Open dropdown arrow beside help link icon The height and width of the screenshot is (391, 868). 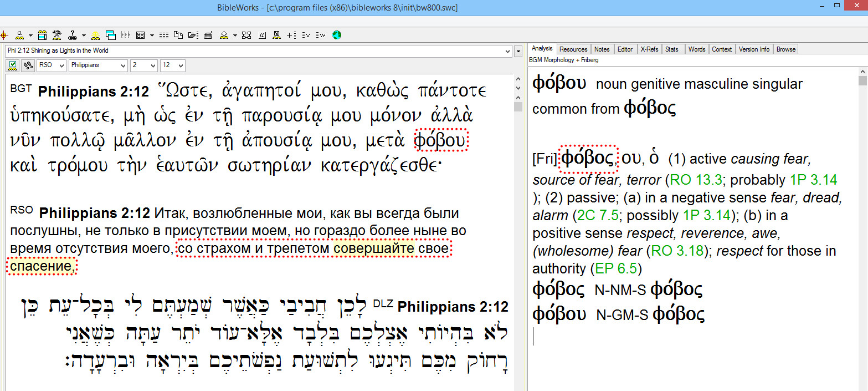click(84, 35)
